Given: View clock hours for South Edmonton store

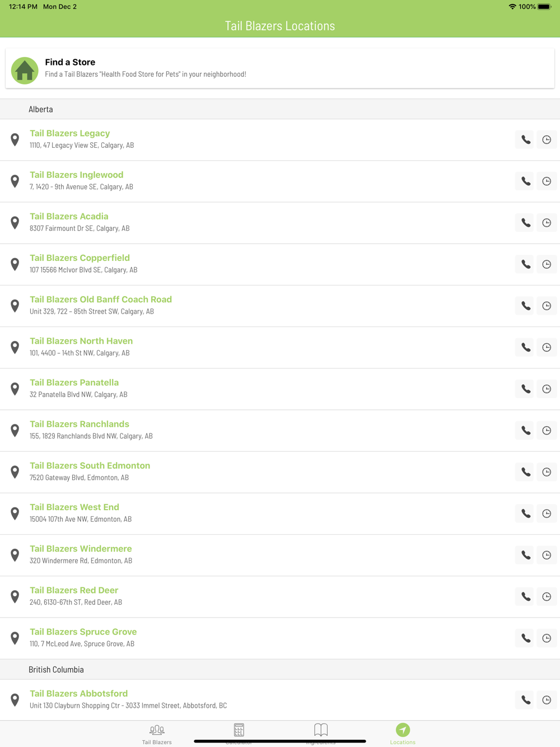Looking at the screenshot, I should pos(547,472).
